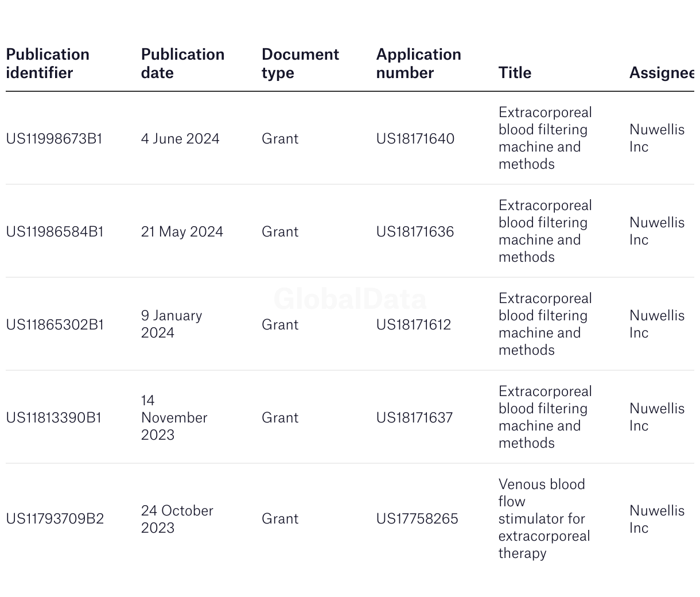The width and height of the screenshot is (700, 597).
Task: Select the 4 June 2024 date cell
Action: point(180,138)
